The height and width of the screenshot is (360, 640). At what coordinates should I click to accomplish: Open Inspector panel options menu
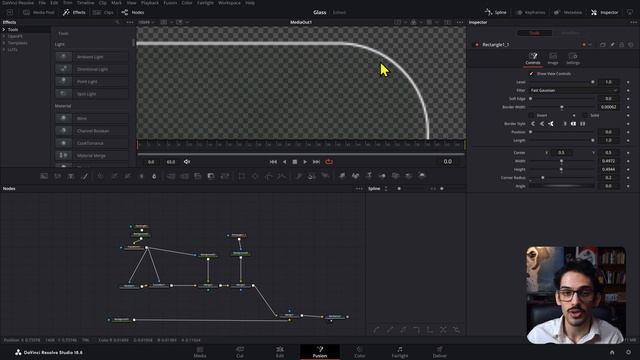(633, 22)
